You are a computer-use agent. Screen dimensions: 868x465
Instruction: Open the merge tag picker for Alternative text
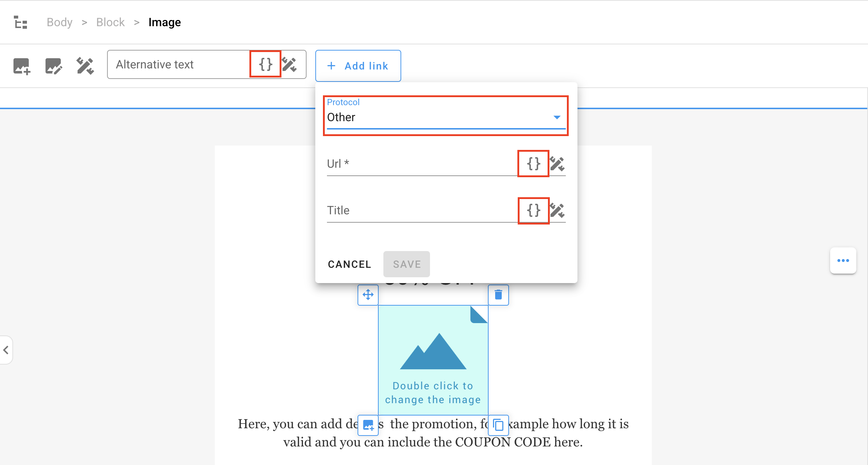click(265, 64)
